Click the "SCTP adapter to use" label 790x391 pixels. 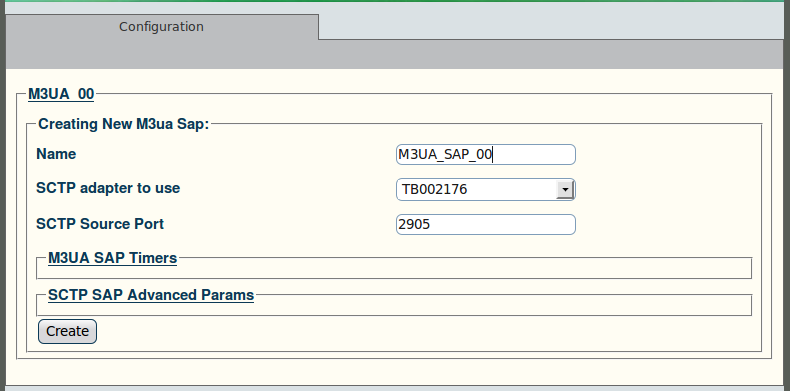(108, 188)
